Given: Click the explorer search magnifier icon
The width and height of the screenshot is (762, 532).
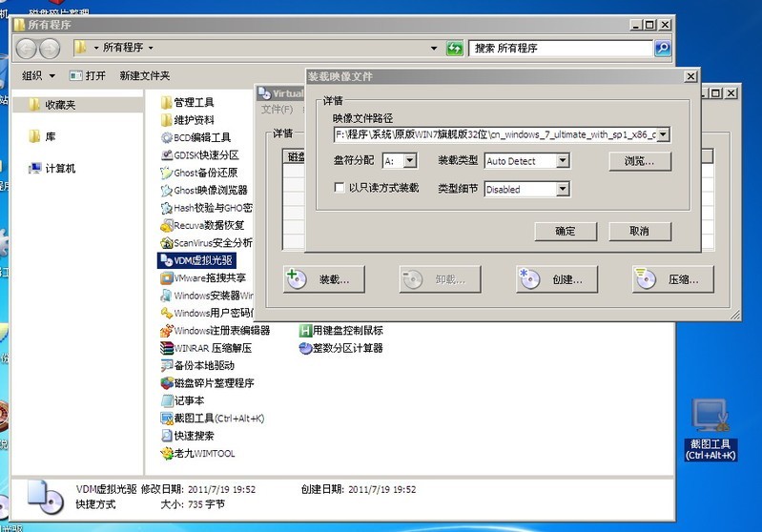Looking at the screenshot, I should pos(663,48).
